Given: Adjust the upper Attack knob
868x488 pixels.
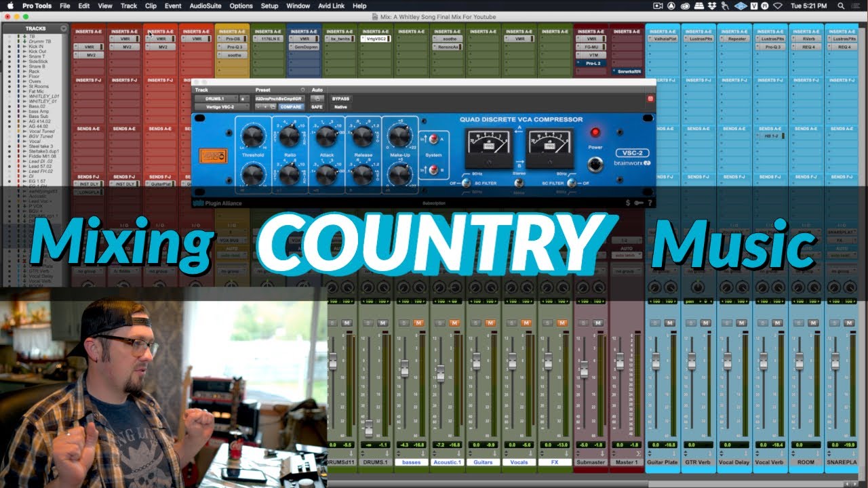Looking at the screenshot, I should [326, 136].
